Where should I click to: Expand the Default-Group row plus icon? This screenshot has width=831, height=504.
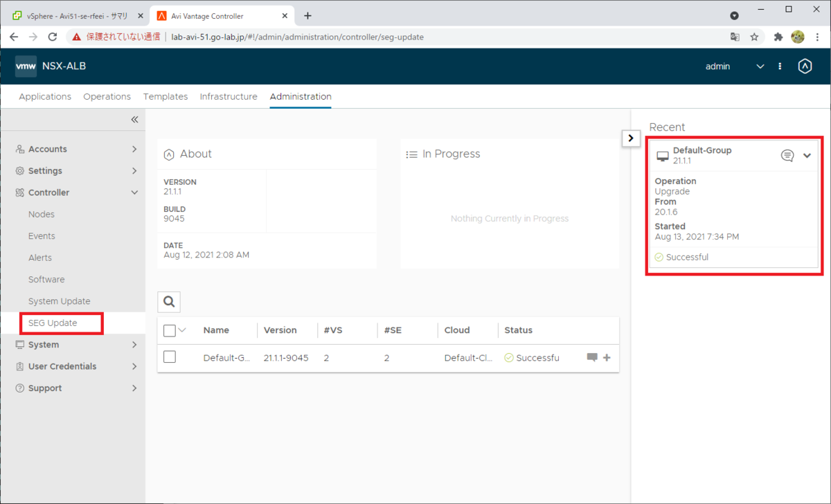(607, 358)
